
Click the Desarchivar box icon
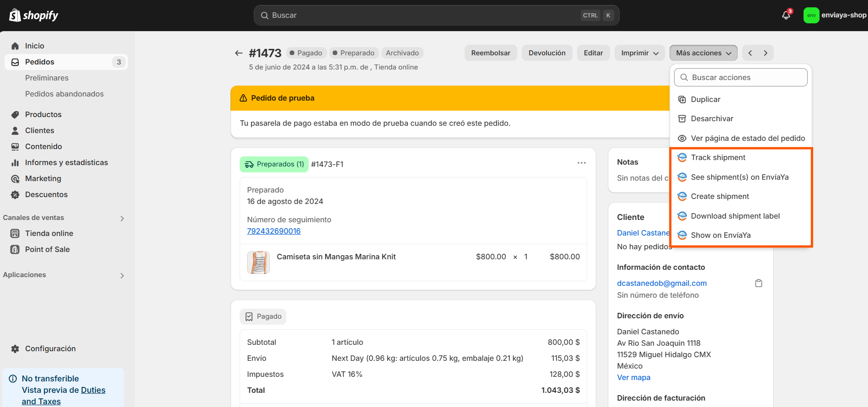coord(682,118)
